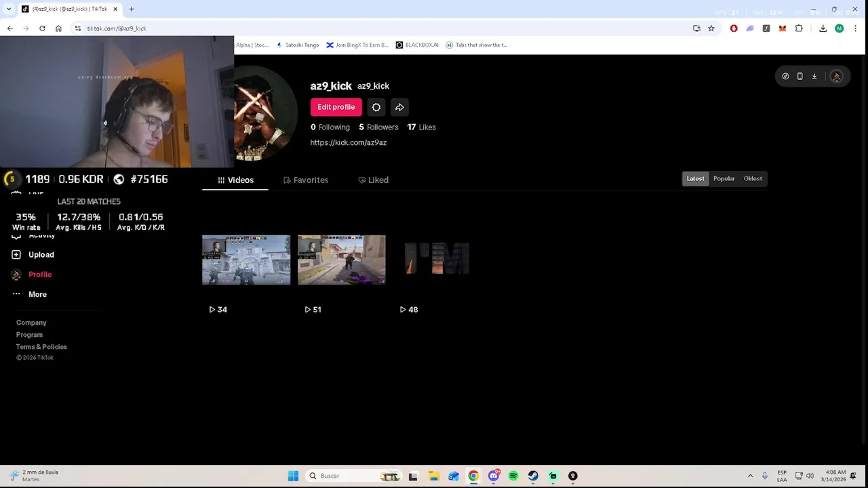The height and width of the screenshot is (488, 868).
Task: Open a new browser tab
Action: [132, 9]
